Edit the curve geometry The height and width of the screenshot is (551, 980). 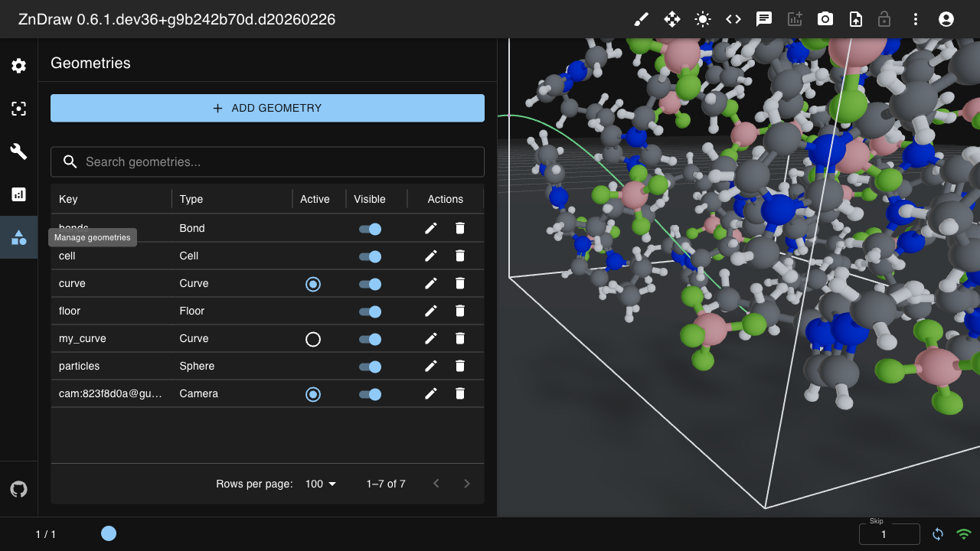click(431, 283)
